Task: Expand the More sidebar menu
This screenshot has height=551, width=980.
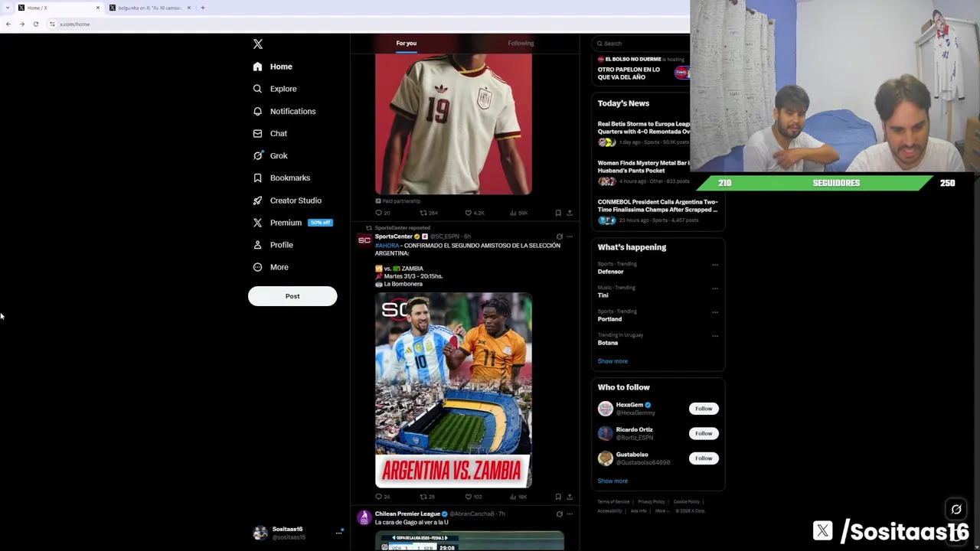Action: click(271, 267)
